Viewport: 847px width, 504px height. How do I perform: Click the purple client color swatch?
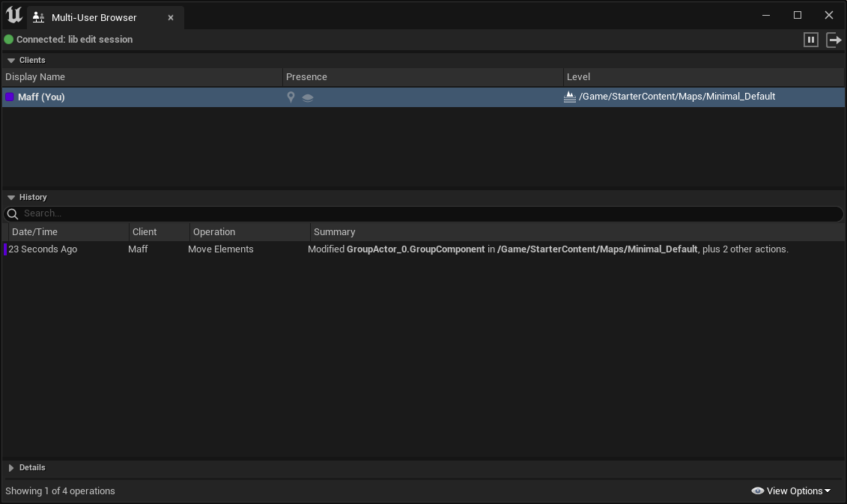point(8,96)
